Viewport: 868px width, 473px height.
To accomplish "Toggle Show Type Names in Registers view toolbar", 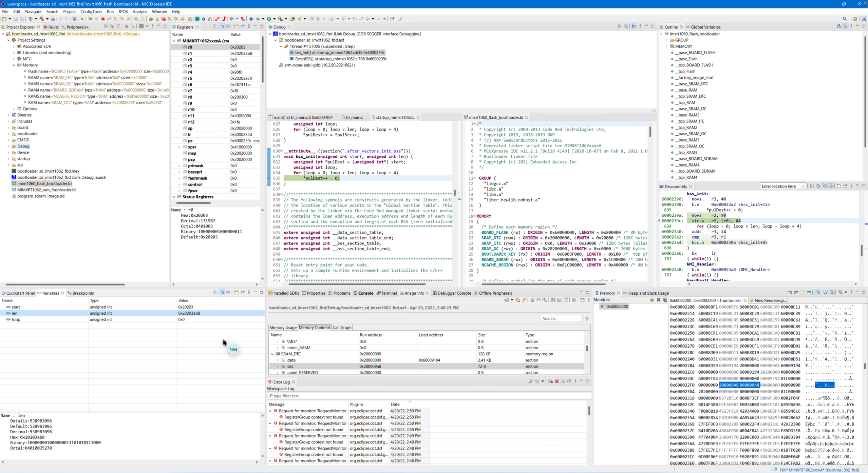I will click(x=215, y=26).
